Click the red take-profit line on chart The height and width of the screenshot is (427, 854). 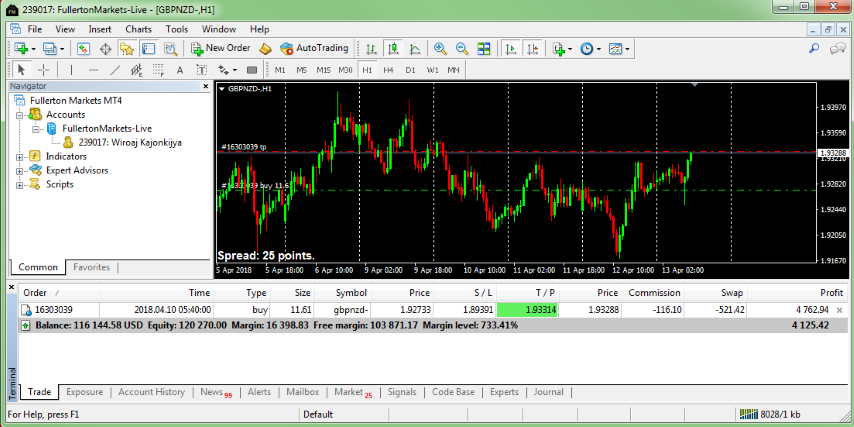(517, 152)
